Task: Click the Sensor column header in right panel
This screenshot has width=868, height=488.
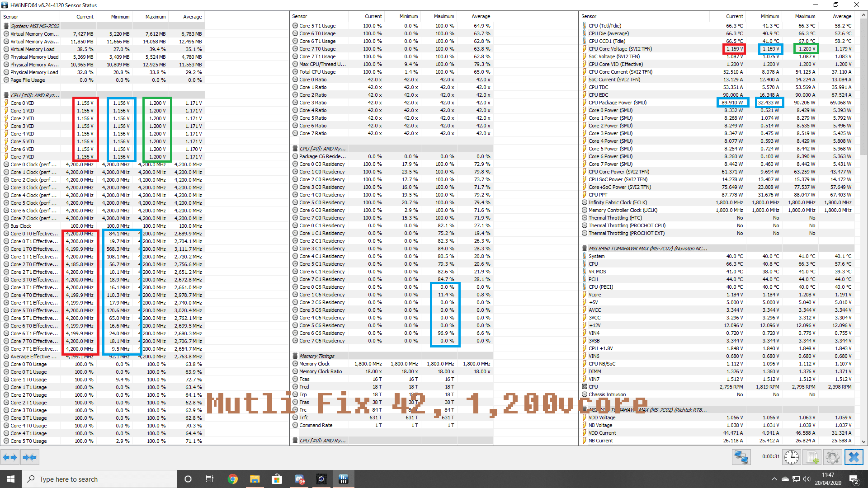Action: (x=589, y=16)
